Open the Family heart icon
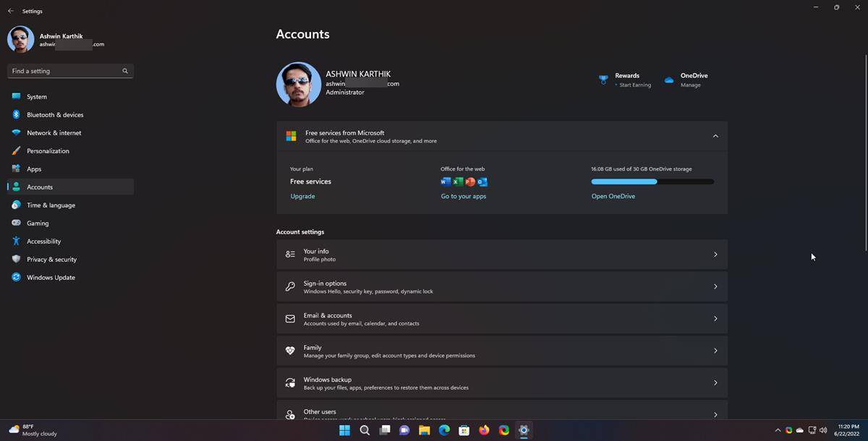868x441 pixels. pyautogui.click(x=290, y=350)
